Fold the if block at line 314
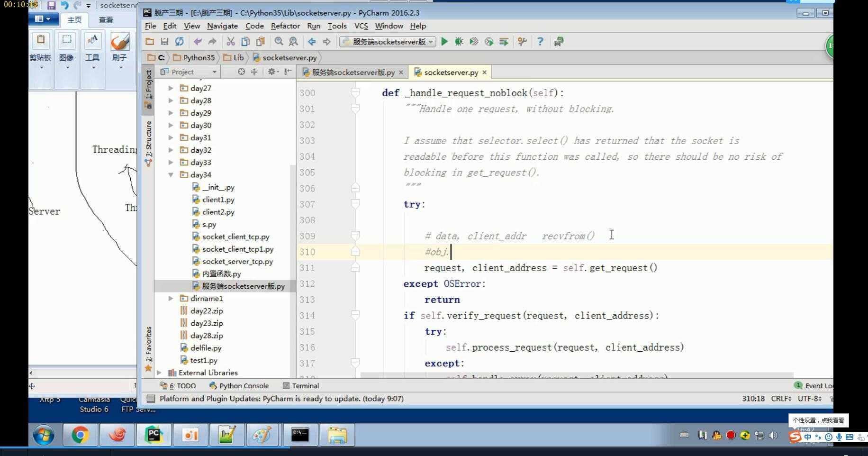Screen dimensions: 868x456 (355, 315)
